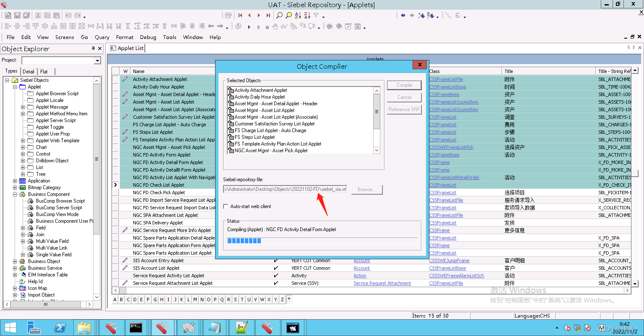The width and height of the screenshot is (644, 336).
Task: Click the Copy toolbar icon
Action: [47, 16]
